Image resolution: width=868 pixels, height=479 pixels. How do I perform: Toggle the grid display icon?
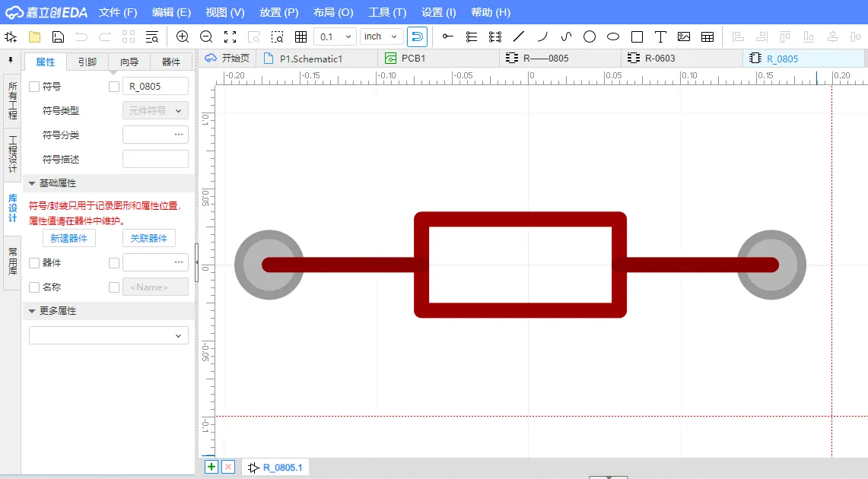[x=300, y=37]
